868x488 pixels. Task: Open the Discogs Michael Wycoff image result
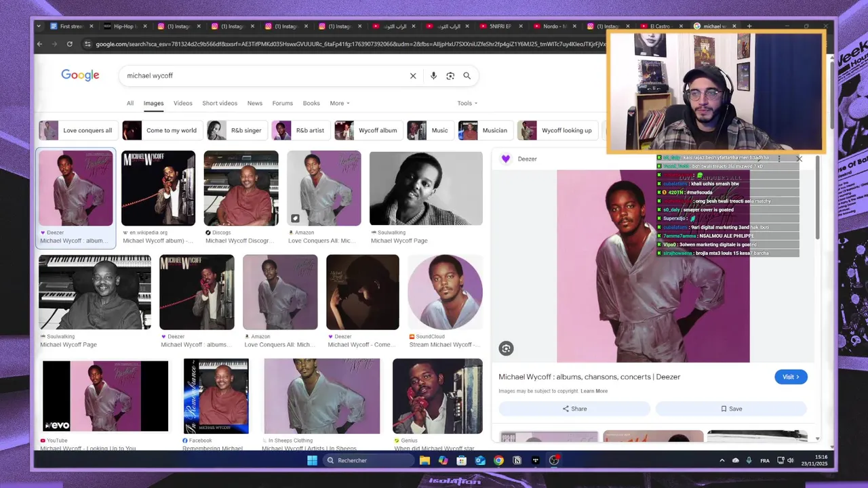tap(241, 188)
